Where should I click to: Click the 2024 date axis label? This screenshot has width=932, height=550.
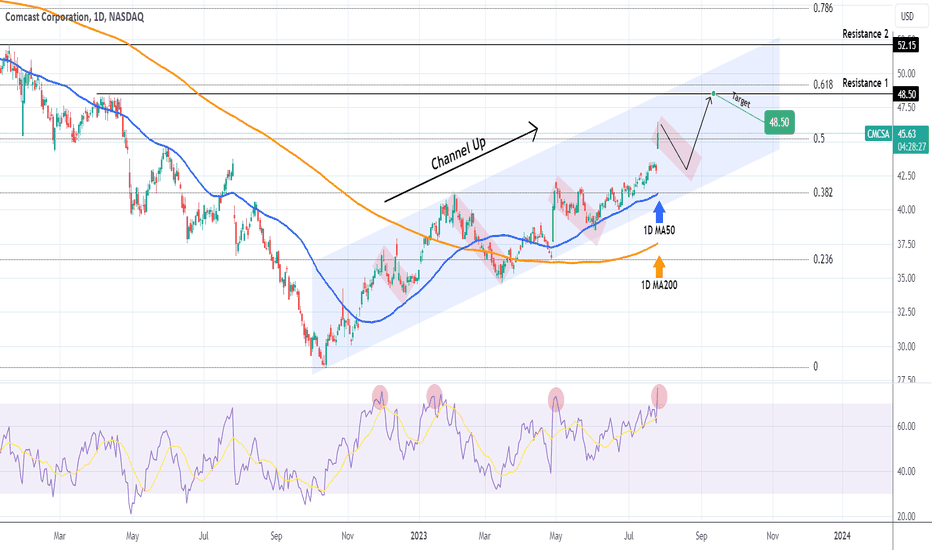click(x=842, y=536)
